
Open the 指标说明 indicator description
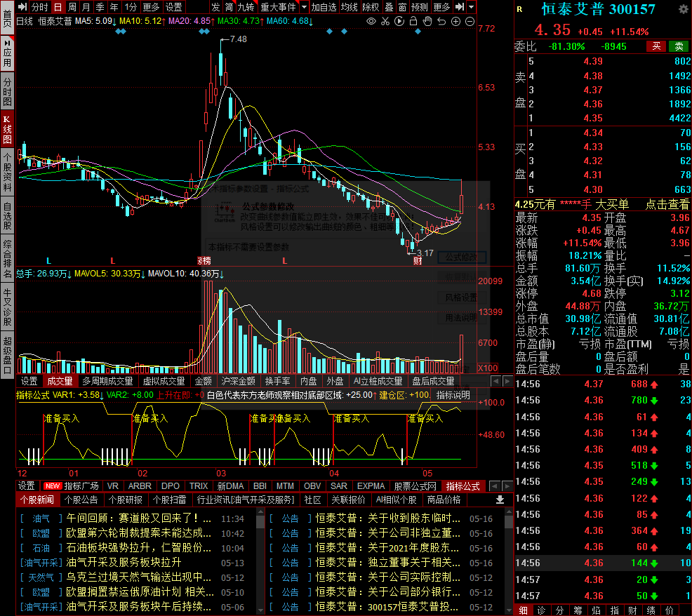(453, 395)
